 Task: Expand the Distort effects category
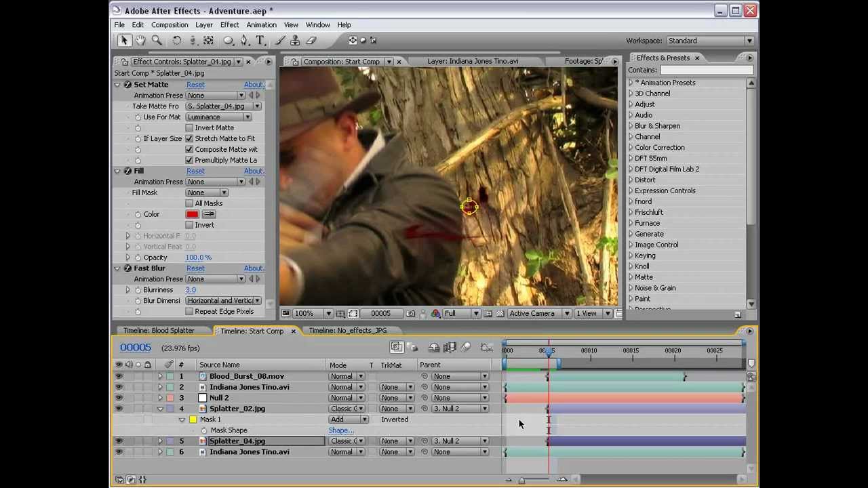click(x=631, y=180)
